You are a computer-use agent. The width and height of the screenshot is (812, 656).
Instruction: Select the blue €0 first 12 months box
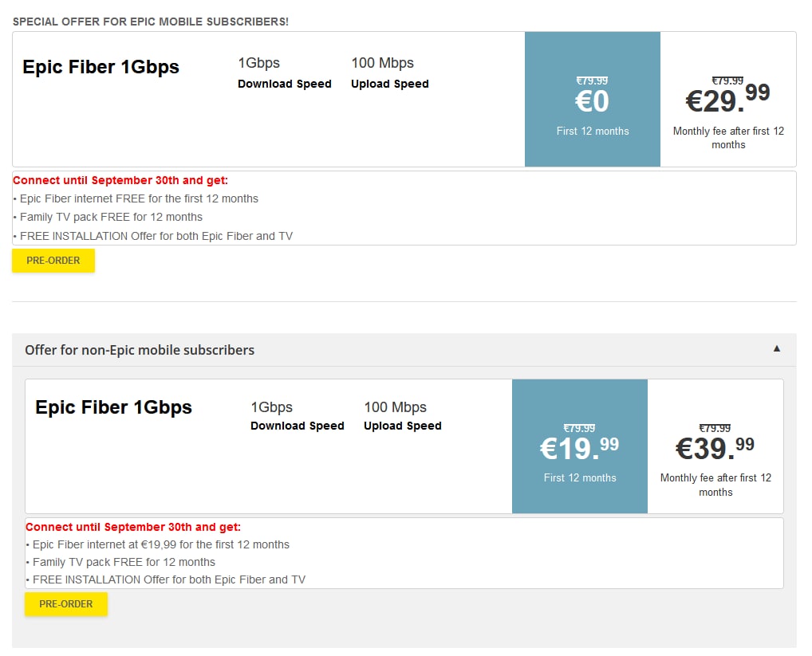click(x=592, y=100)
